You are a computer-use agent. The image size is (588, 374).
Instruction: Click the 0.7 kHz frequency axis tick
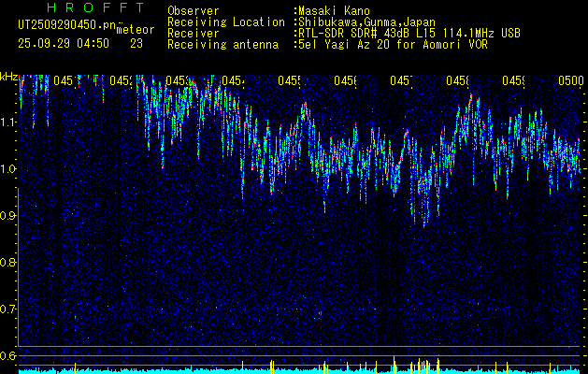coord(8,309)
